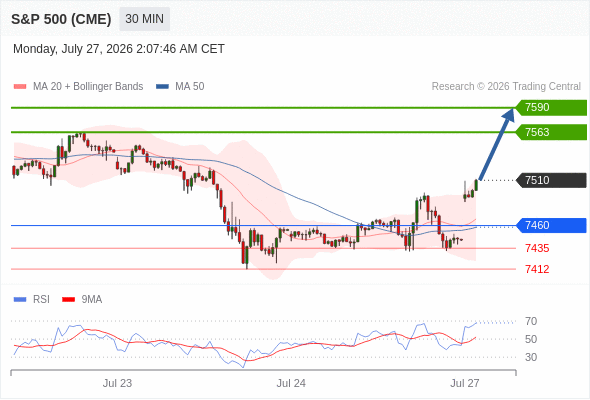The width and height of the screenshot is (590, 400).
Task: Click the 30 MIN timeframe badge
Action: point(144,19)
